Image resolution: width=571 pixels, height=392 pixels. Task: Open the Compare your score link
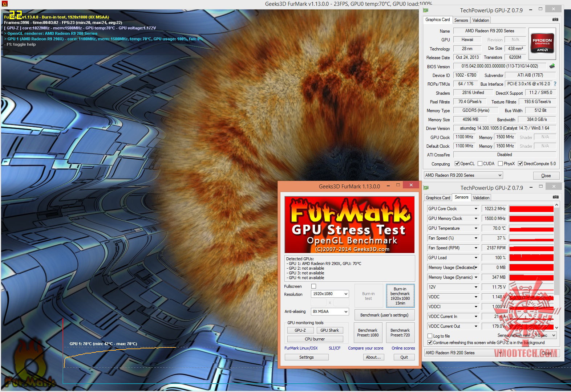click(x=365, y=348)
